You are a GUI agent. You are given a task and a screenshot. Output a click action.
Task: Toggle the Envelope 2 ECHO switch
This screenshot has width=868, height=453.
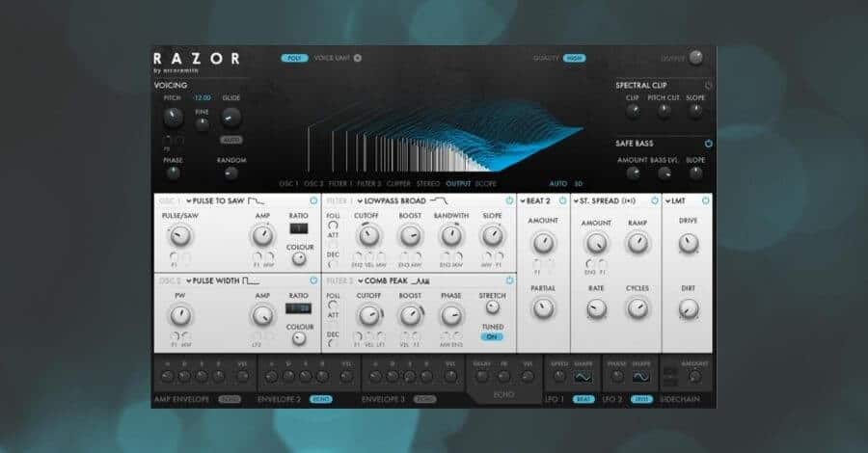[320, 399]
